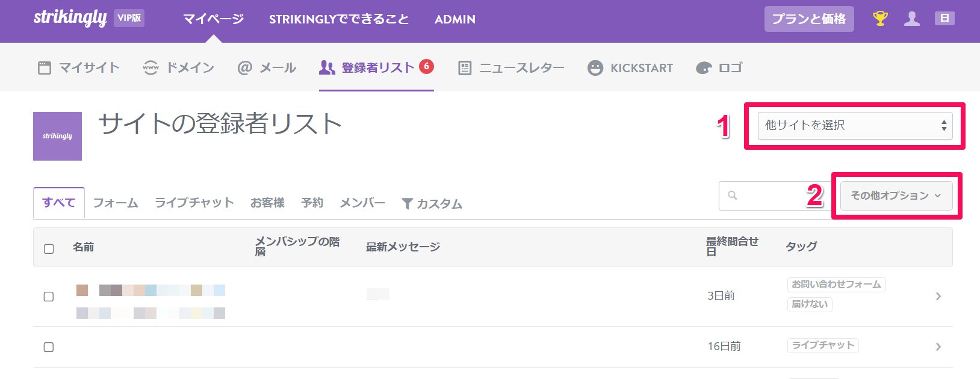Select the すべて filter tab
Screen dimensions: 980x379
(x=59, y=203)
